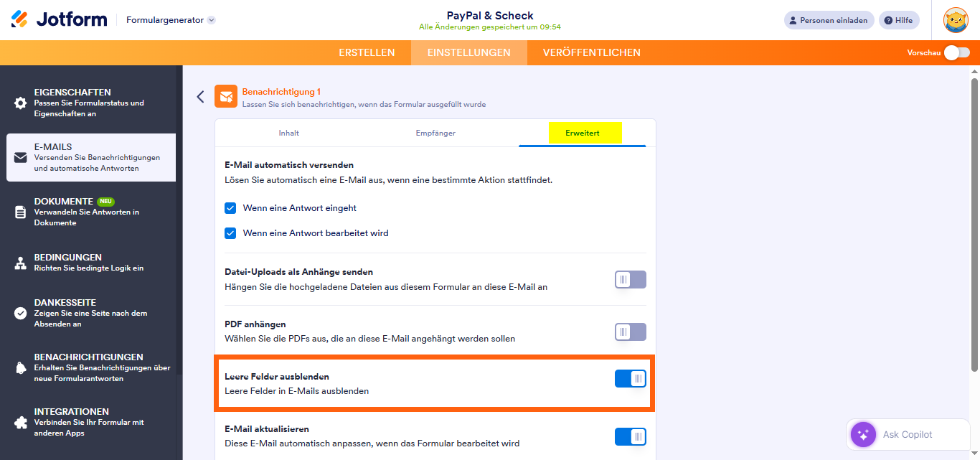The height and width of the screenshot is (460, 980).
Task: Uncheck Wenn eine Antwort eingeht
Action: (x=231, y=208)
